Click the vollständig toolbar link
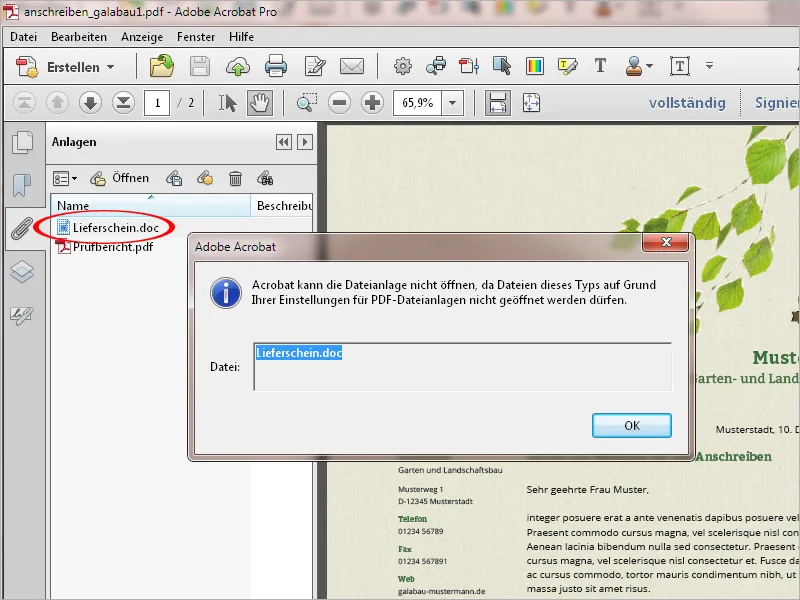Screen dimensions: 800x600 coord(687,103)
